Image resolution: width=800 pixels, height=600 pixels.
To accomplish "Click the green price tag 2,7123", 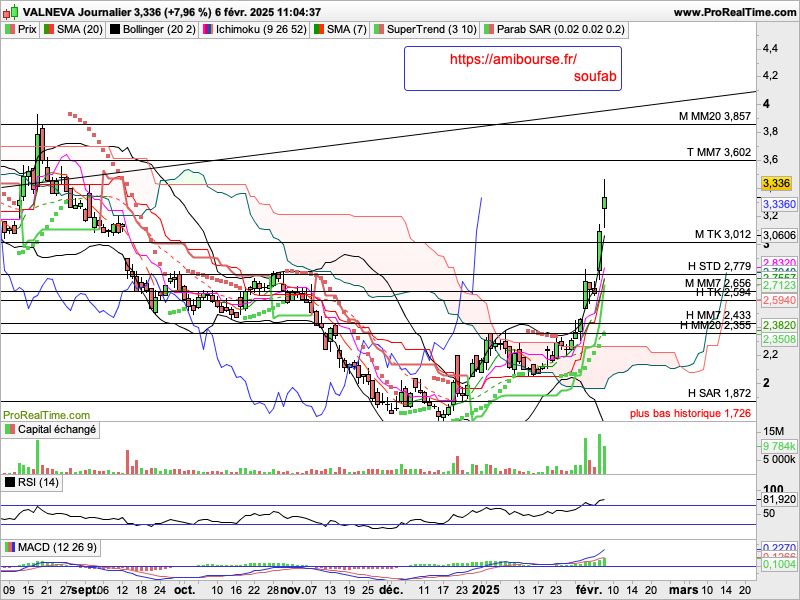I will point(779,285).
